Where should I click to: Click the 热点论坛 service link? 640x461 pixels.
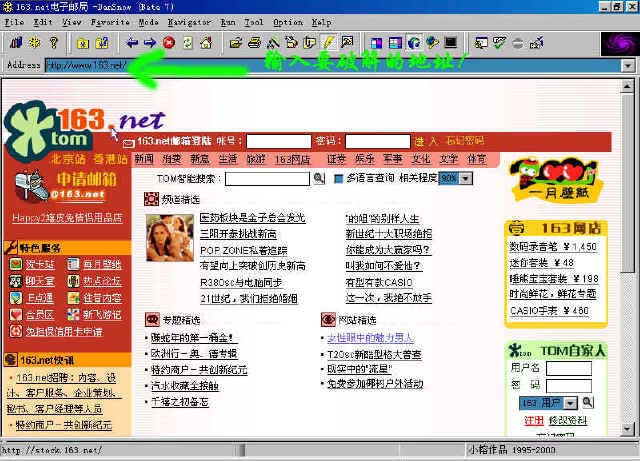(102, 281)
